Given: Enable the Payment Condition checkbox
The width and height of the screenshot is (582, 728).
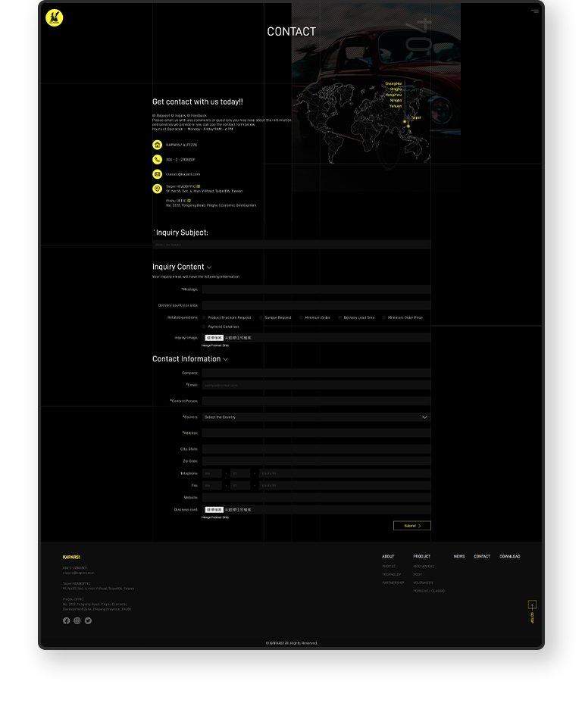Looking at the screenshot, I should coord(204,327).
